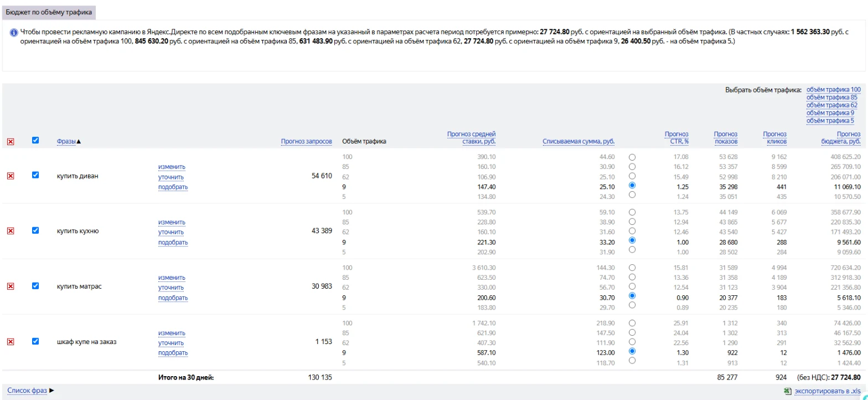
Task: Select traffic volume 62 radio for купить матрас
Action: pos(632,287)
